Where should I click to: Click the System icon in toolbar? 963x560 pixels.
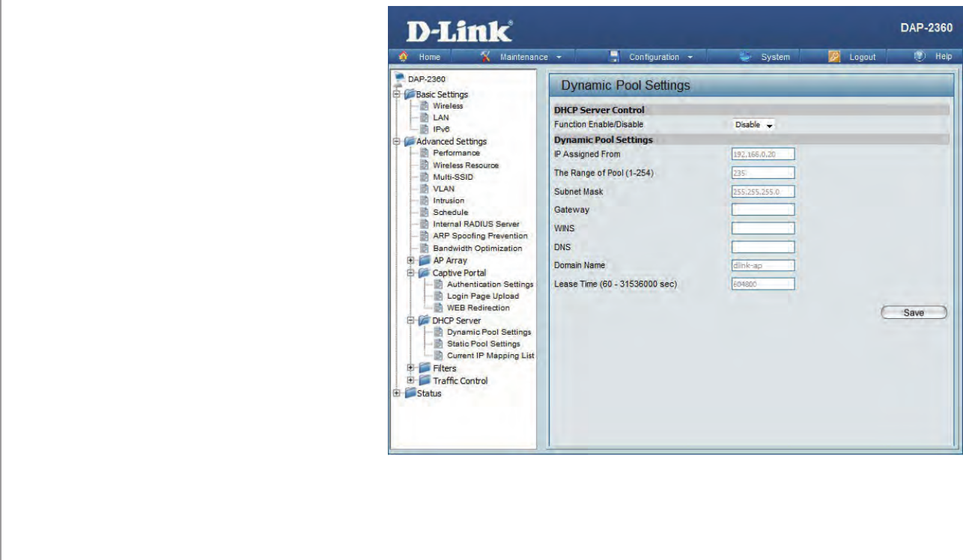[745, 57]
